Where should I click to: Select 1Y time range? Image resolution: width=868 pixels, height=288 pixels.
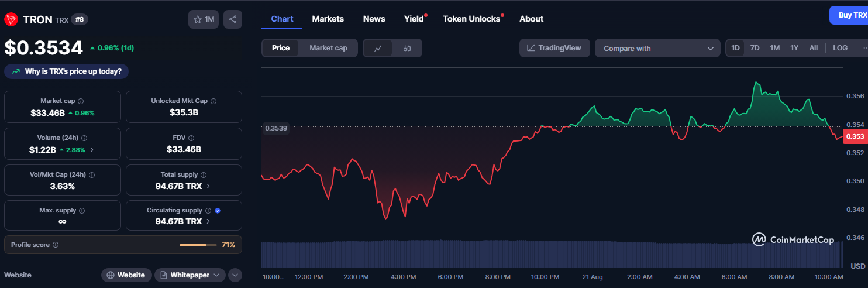coord(794,48)
